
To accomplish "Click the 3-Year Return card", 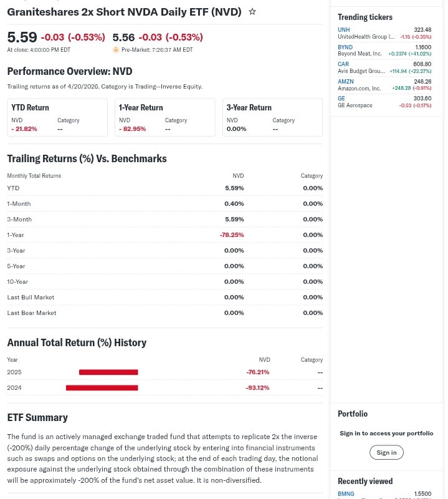I will click(272, 117).
